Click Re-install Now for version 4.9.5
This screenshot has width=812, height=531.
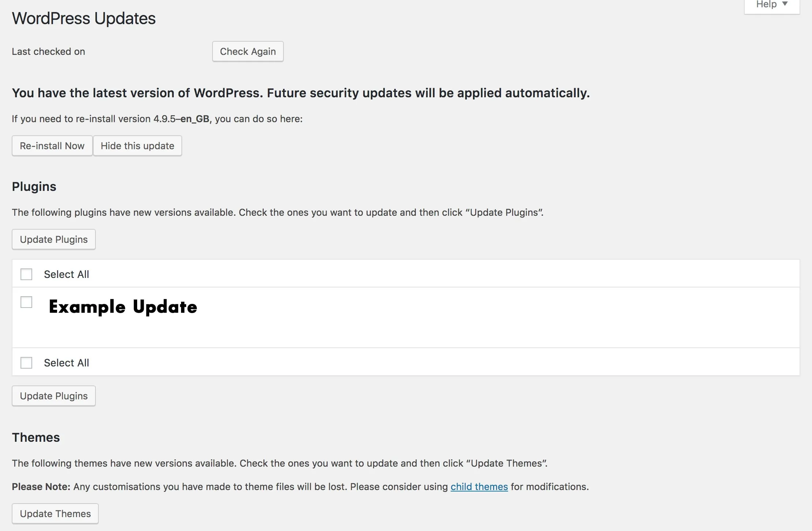click(x=52, y=145)
